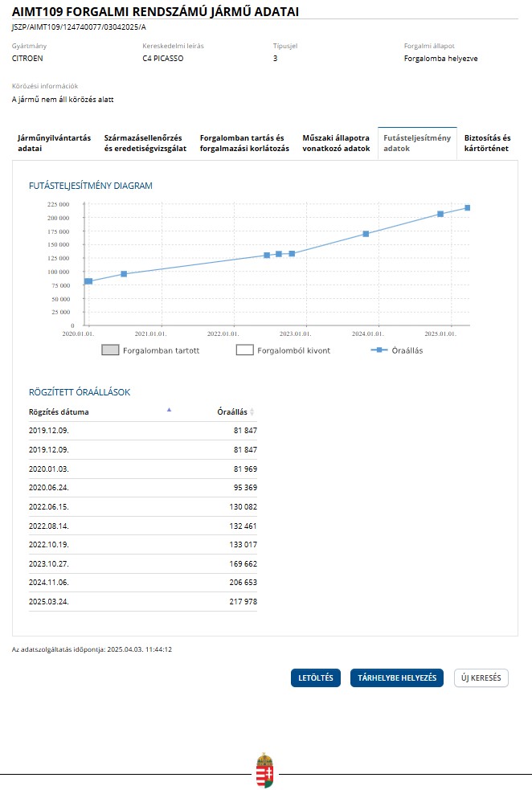Open Forgalomban tartás és forgalmazási korlátozás tab

point(244,143)
